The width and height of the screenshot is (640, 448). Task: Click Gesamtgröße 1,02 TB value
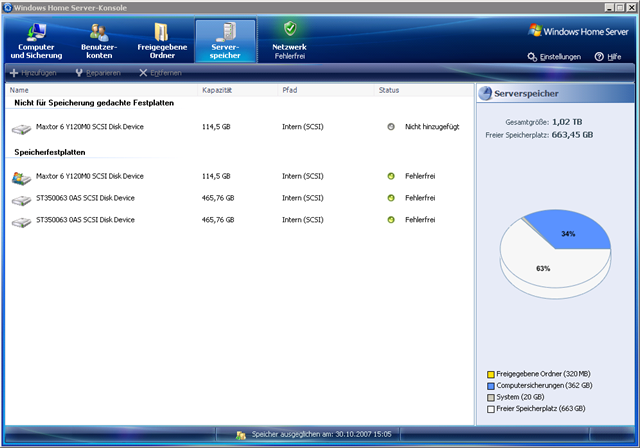(567, 122)
